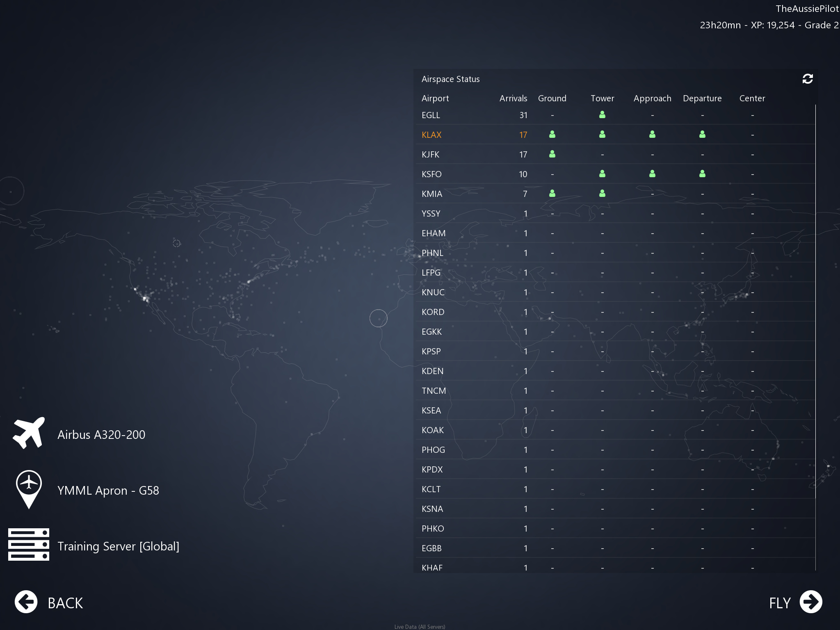Click the server rack icon
This screenshot has width=840, height=630.
pos(29,544)
